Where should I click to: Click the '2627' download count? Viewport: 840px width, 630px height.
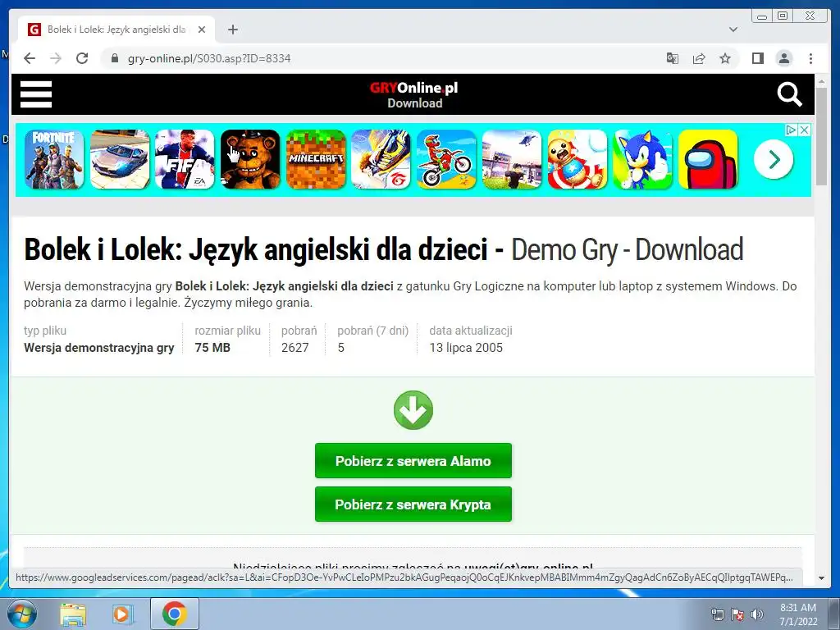[x=295, y=348]
